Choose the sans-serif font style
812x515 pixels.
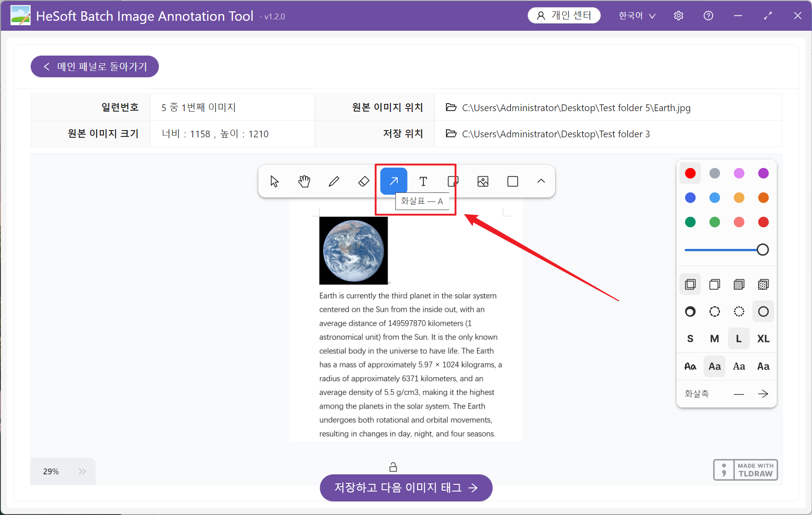coord(715,366)
